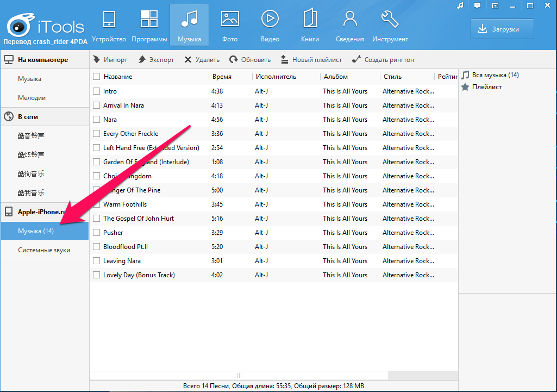Check the Arrival In Nara checkbox
The width and height of the screenshot is (557, 392).
(x=96, y=105)
